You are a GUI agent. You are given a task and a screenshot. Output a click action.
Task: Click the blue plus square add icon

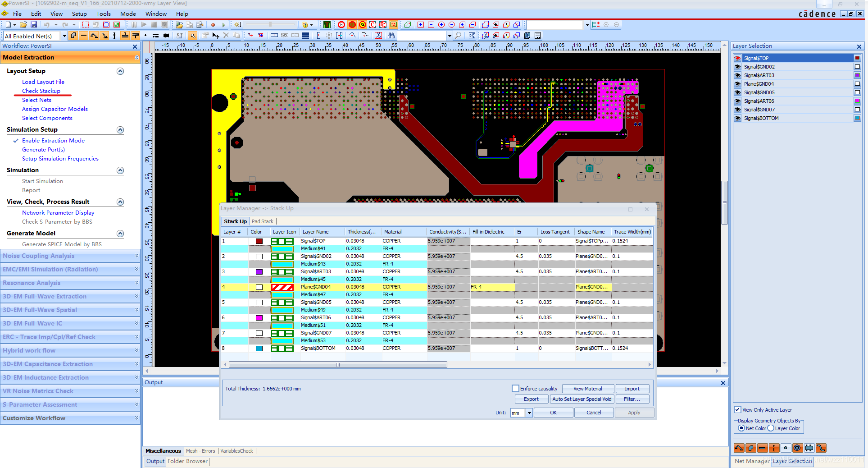coord(421,25)
